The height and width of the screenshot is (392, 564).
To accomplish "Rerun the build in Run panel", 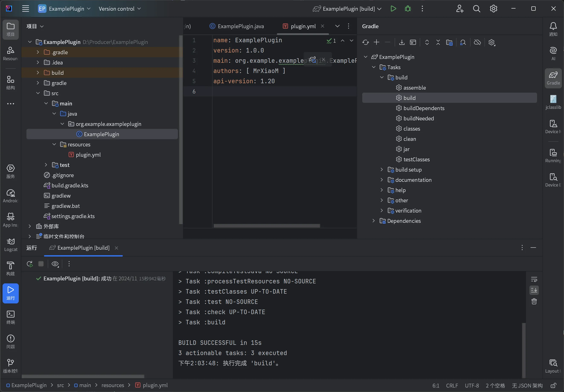I will (x=30, y=264).
